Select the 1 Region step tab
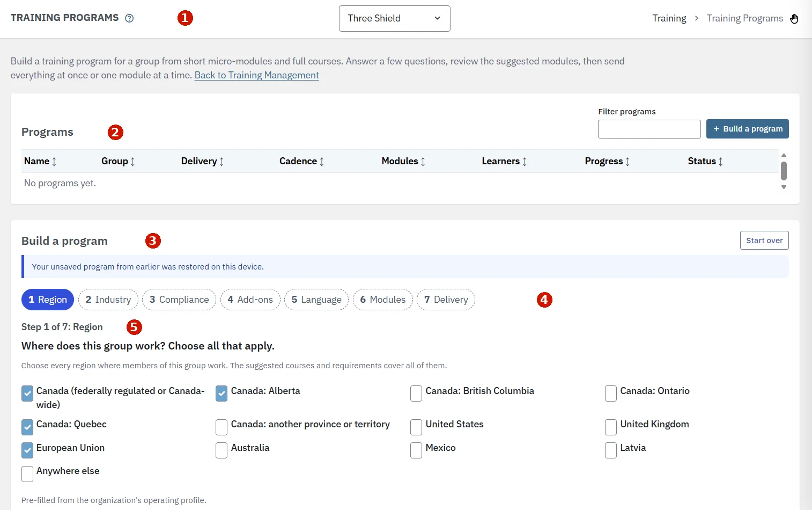Image resolution: width=812 pixels, height=510 pixels. [48, 300]
